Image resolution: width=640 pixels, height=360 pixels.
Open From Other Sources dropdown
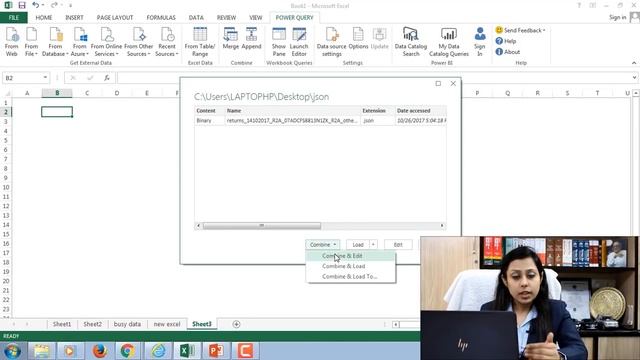(138, 42)
